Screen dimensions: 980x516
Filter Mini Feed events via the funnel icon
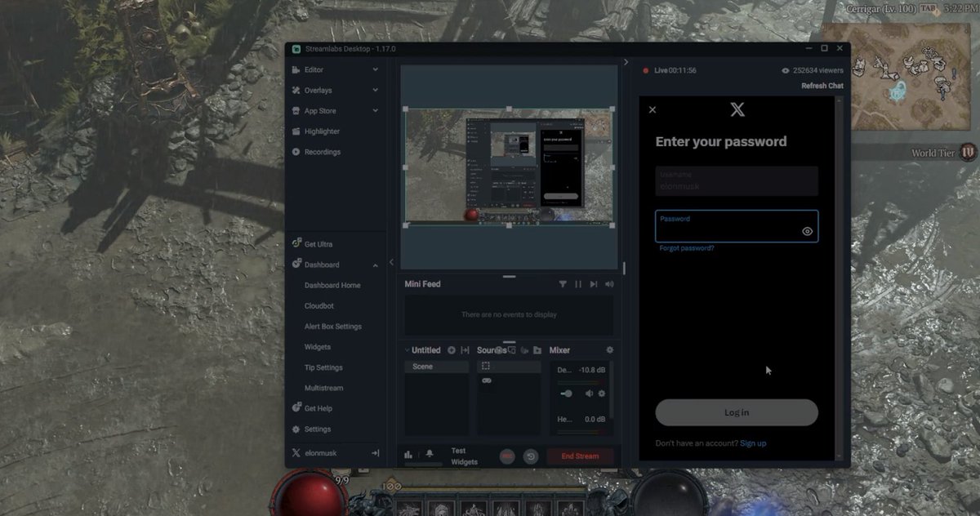[x=563, y=284]
